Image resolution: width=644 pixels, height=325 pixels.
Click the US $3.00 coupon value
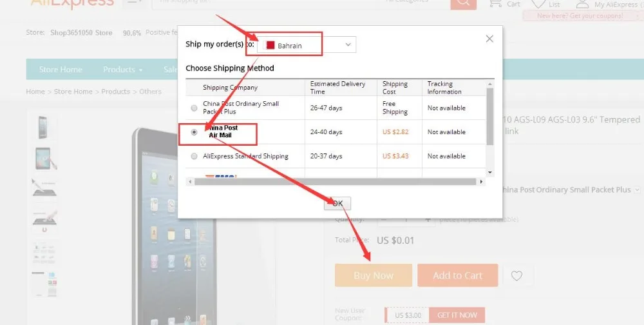[x=408, y=315]
